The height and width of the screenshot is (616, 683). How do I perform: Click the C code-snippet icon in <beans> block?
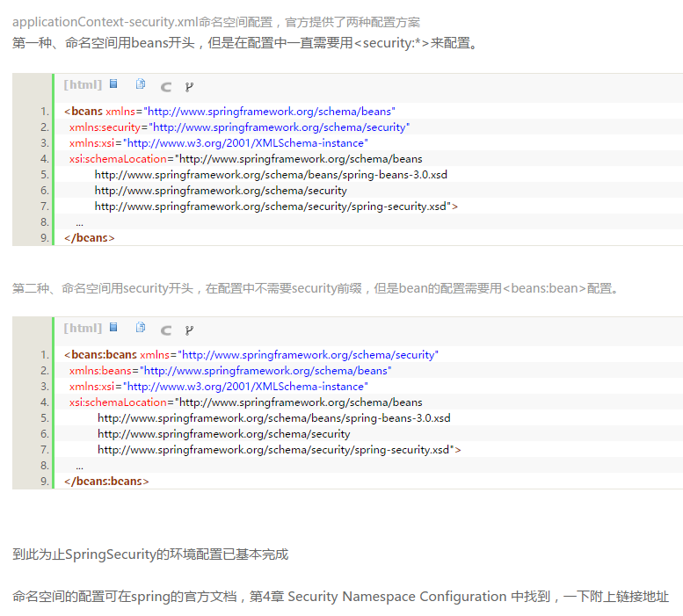pyautogui.click(x=166, y=87)
